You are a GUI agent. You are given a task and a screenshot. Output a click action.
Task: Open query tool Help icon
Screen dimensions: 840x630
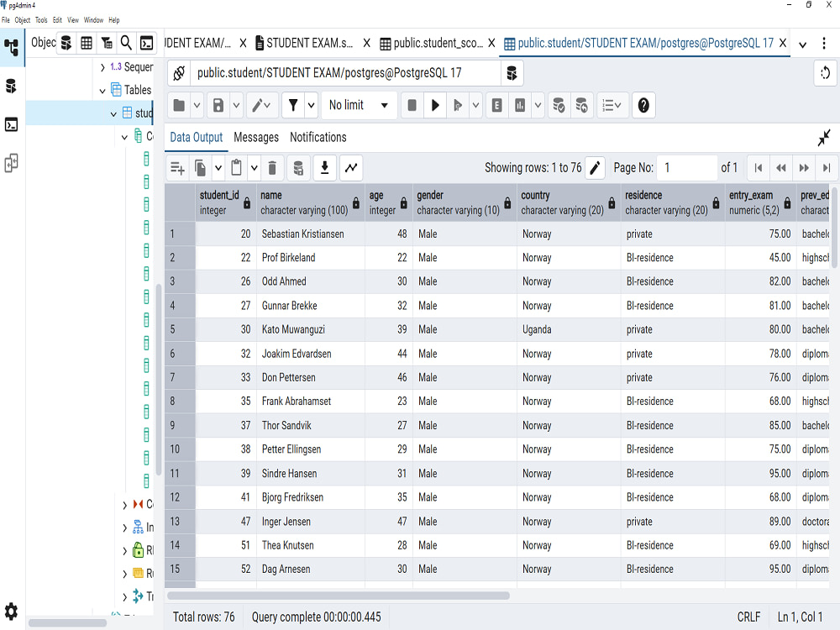pyautogui.click(x=643, y=106)
